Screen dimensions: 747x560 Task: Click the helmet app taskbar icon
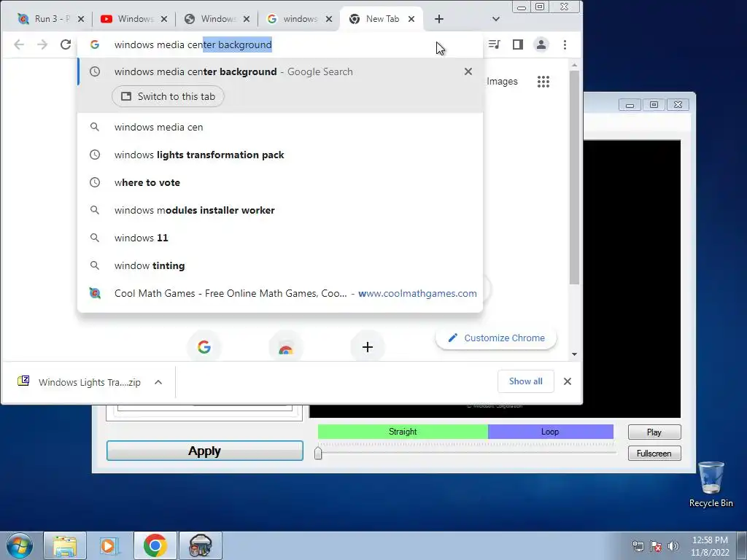[201, 545]
